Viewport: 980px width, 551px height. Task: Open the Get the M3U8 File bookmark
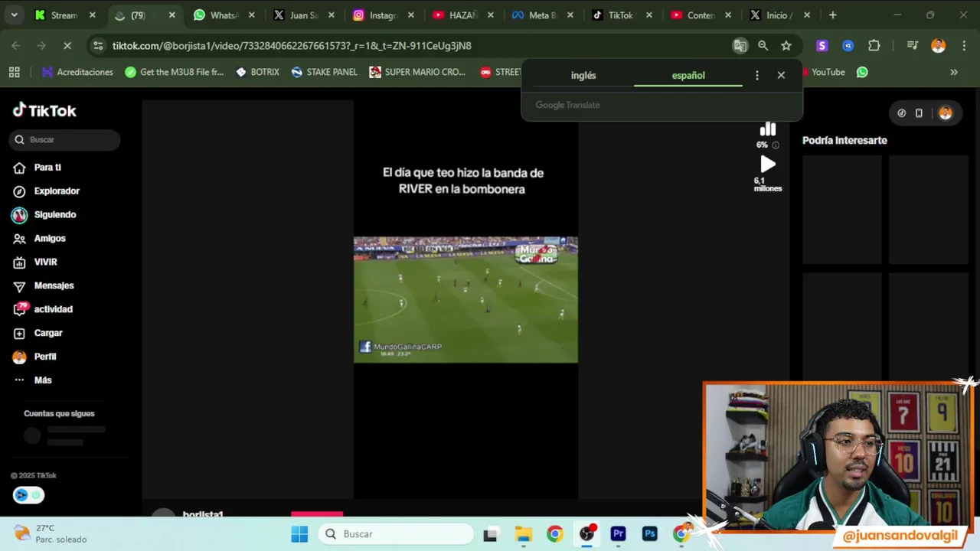click(174, 72)
